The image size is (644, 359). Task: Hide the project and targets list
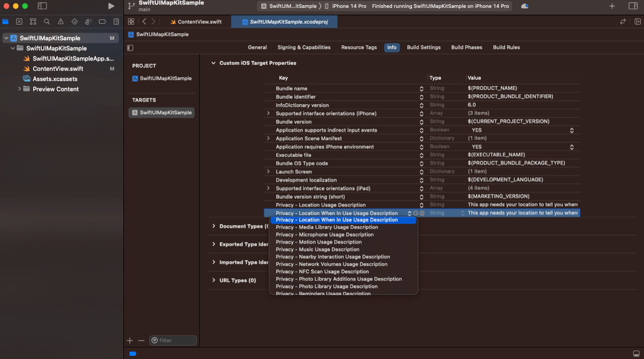tap(130, 48)
